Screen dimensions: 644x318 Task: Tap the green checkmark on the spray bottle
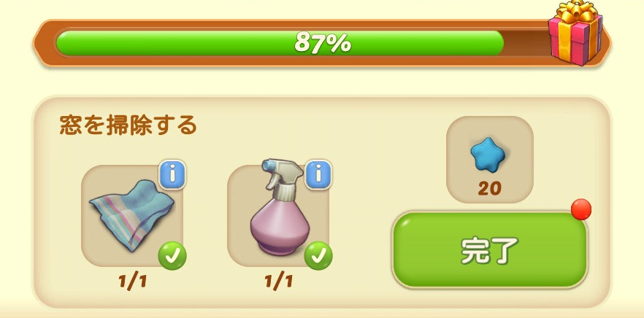[318, 255]
